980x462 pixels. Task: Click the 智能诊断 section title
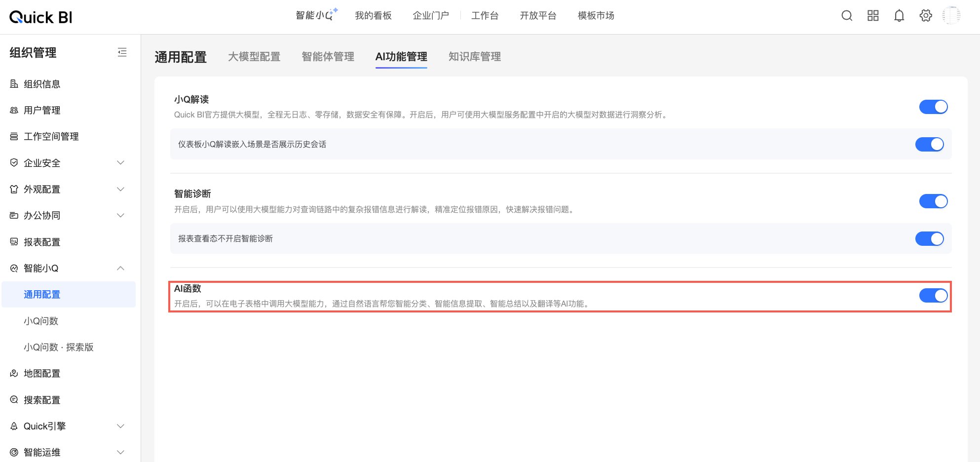coord(192,193)
